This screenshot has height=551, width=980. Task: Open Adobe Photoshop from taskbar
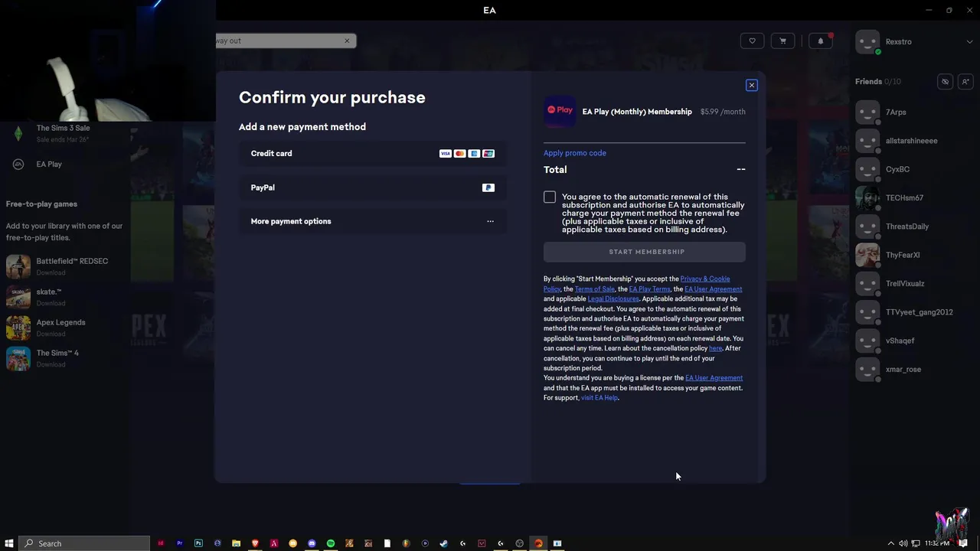coord(198,543)
